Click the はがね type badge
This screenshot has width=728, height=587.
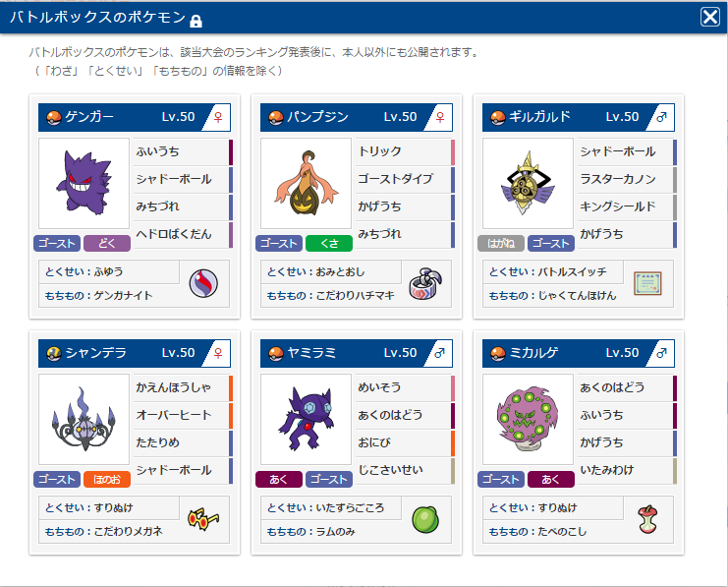(501, 244)
